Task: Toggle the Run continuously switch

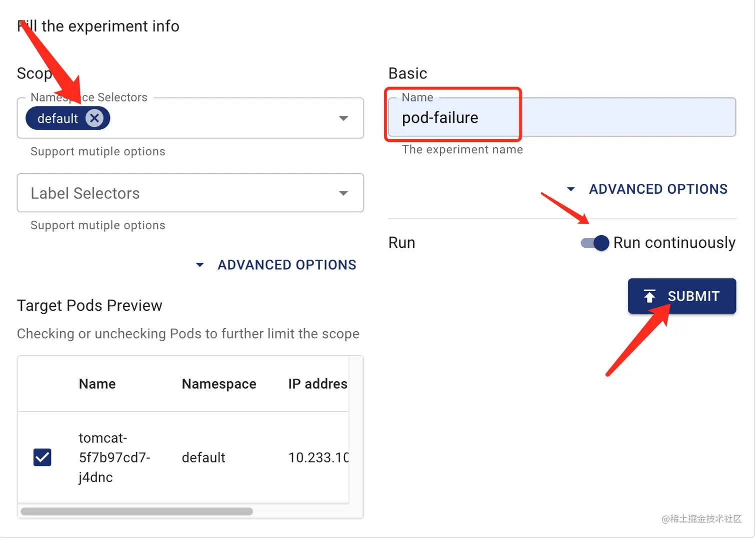Action: point(595,243)
